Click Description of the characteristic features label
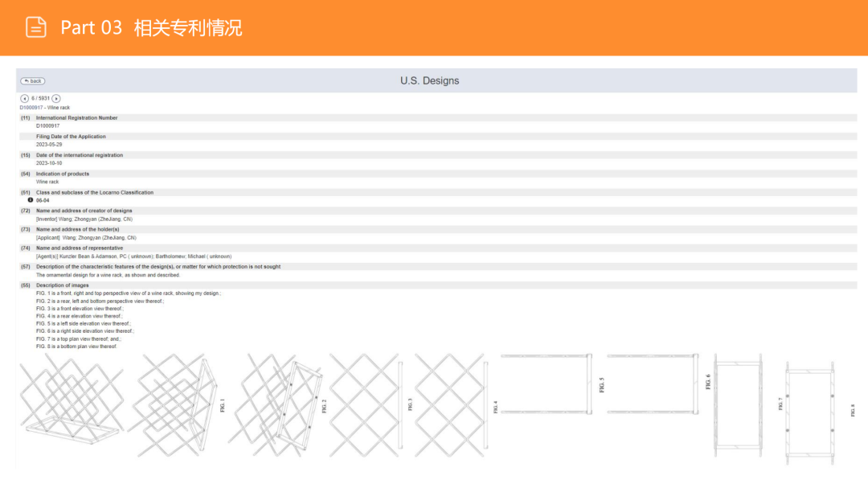The height and width of the screenshot is (488, 868). [158, 267]
